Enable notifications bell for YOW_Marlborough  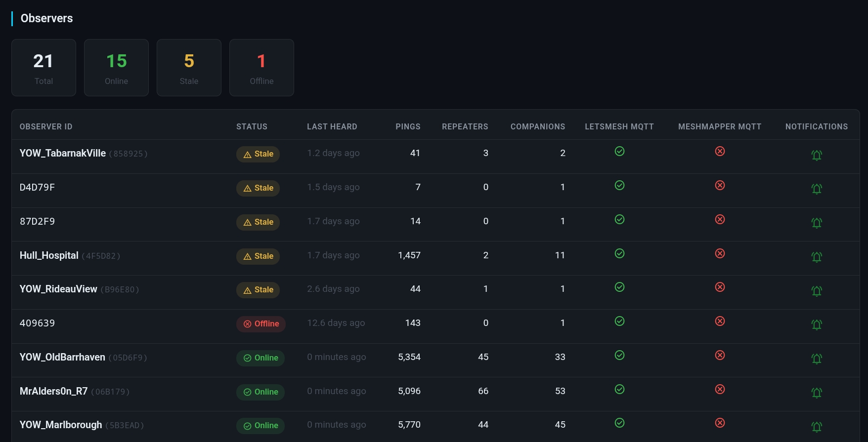[x=816, y=427]
